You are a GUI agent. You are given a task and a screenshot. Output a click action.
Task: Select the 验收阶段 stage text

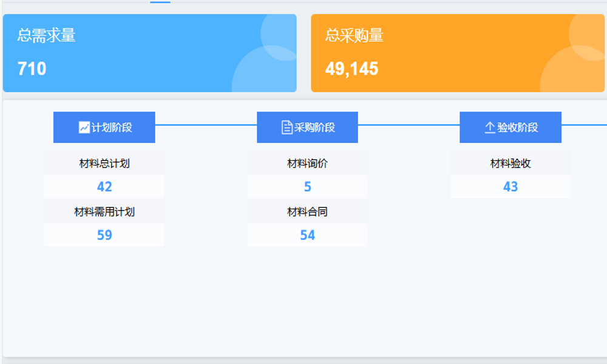click(518, 127)
